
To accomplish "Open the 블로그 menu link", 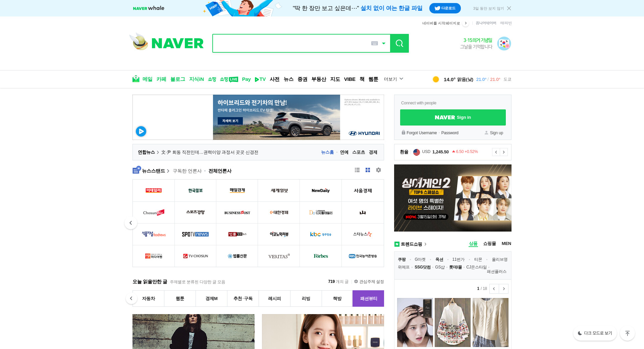I will (178, 79).
